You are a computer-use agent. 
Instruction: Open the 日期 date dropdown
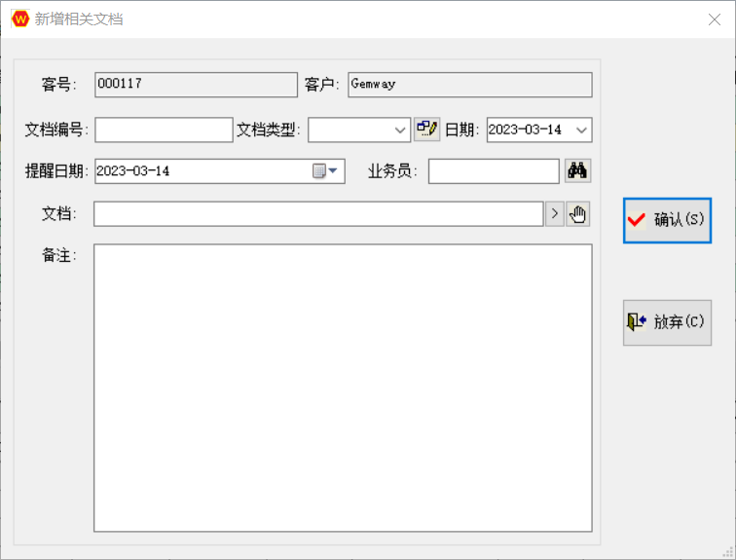coord(581,130)
